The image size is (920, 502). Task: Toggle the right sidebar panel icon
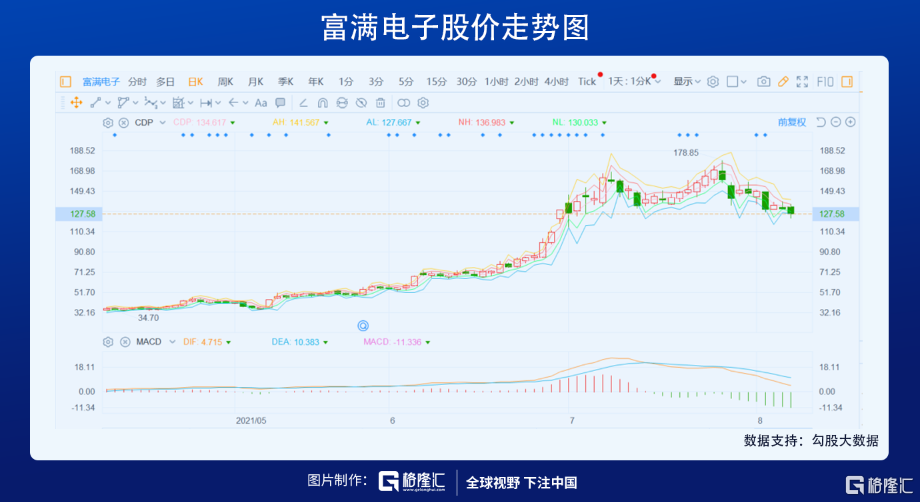point(847,82)
